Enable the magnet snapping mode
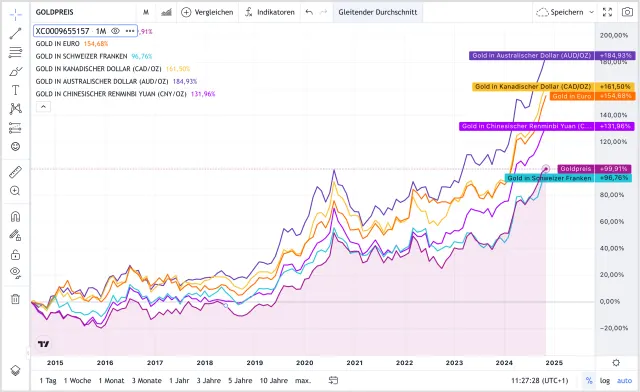640x392 pixels. tap(16, 216)
